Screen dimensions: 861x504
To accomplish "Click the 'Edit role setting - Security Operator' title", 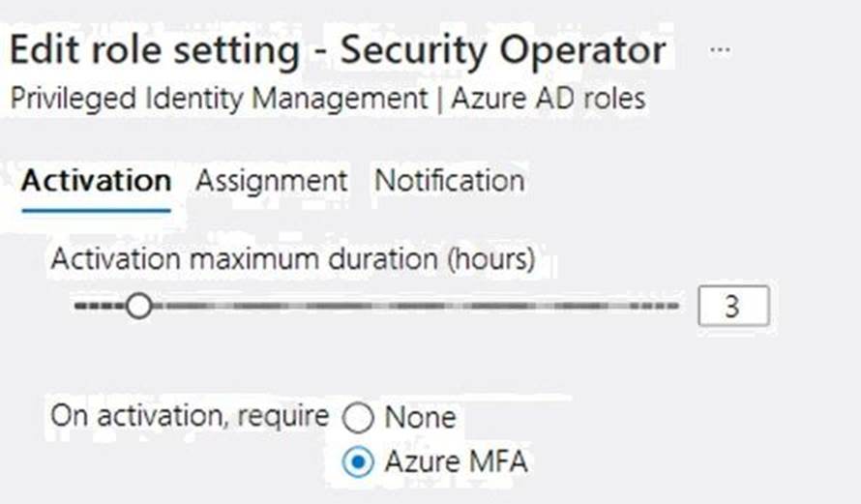I will pos(337,50).
